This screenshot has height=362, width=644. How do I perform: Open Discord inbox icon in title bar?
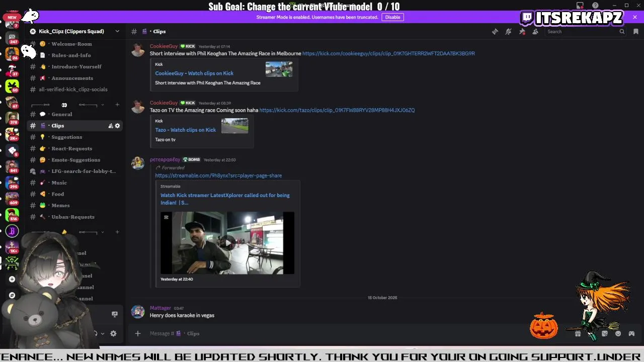click(x=580, y=6)
